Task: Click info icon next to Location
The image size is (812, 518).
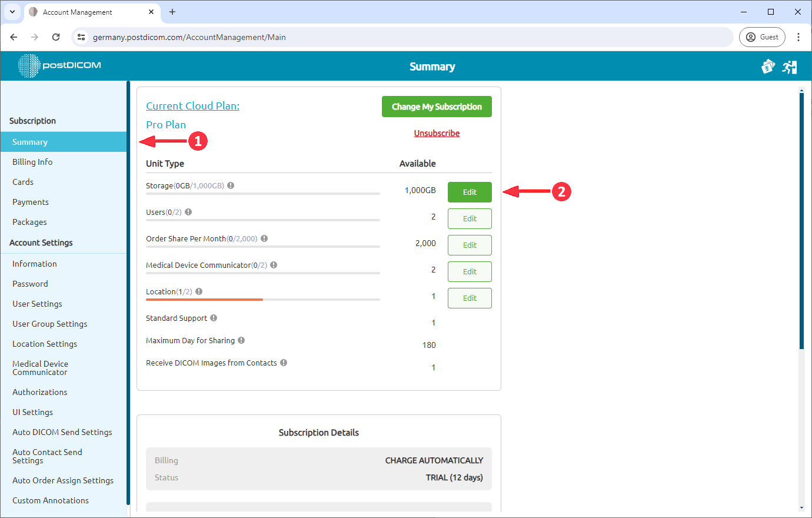Action: tap(199, 291)
